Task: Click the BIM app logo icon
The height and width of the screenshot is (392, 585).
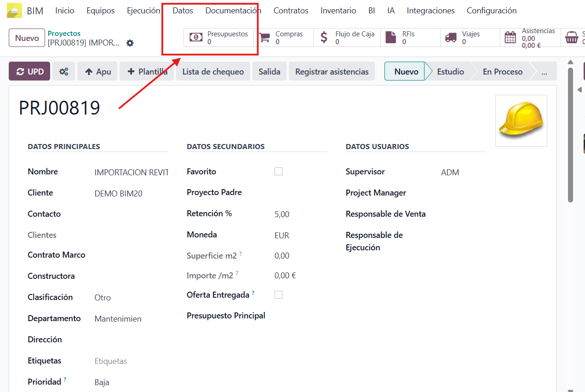Action: coord(14,11)
